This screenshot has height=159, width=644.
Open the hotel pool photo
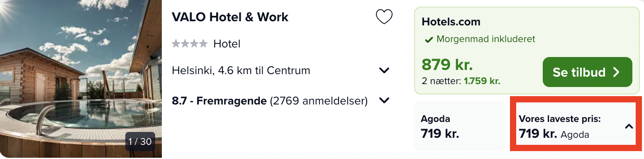pyautogui.click(x=81, y=79)
